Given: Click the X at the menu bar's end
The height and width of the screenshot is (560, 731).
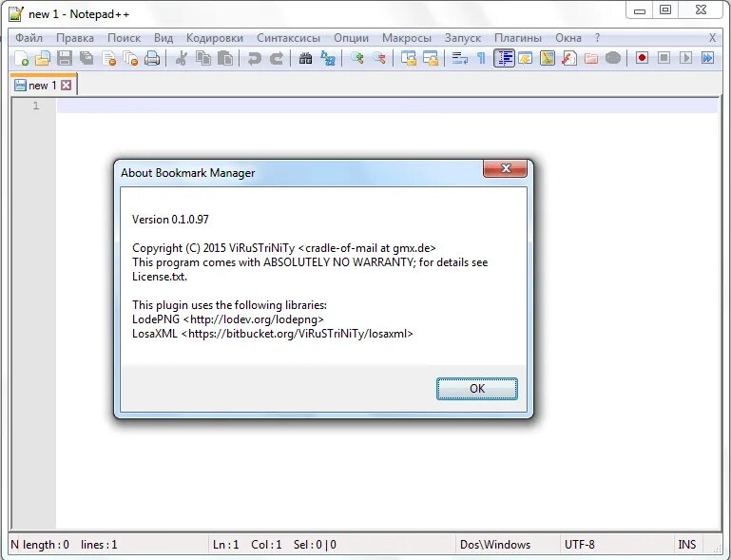Looking at the screenshot, I should [712, 38].
